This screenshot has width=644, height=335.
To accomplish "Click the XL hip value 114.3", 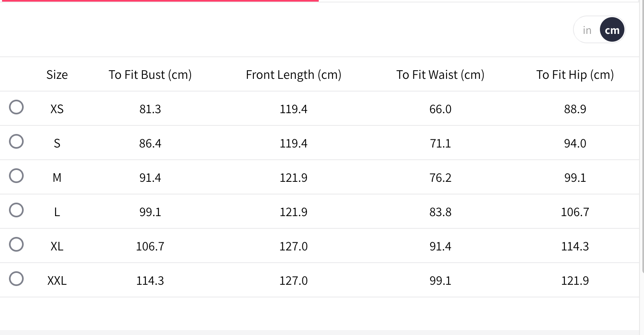I will point(575,246).
